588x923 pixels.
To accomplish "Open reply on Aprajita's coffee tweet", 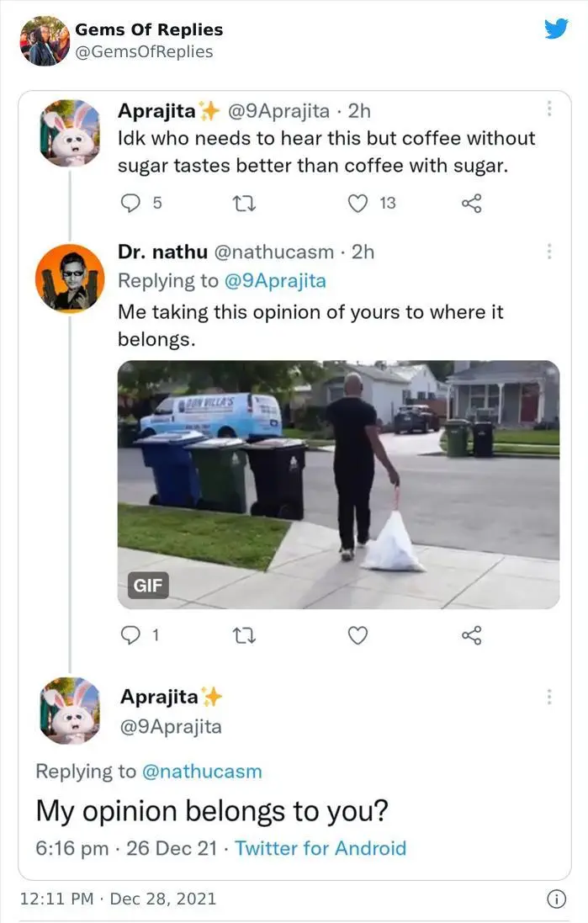I will (x=130, y=203).
